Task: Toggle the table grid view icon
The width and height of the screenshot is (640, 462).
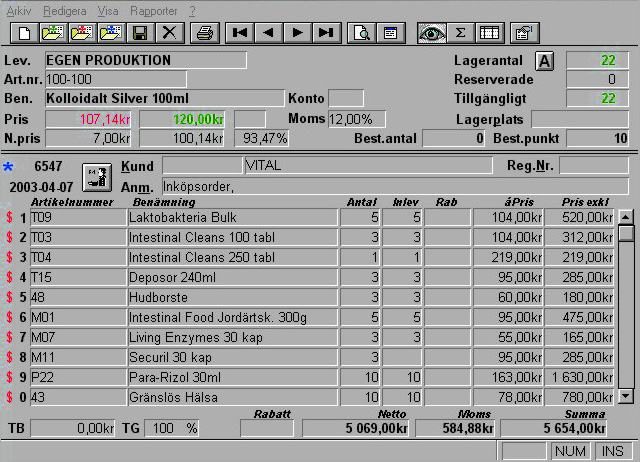Action: (488, 33)
